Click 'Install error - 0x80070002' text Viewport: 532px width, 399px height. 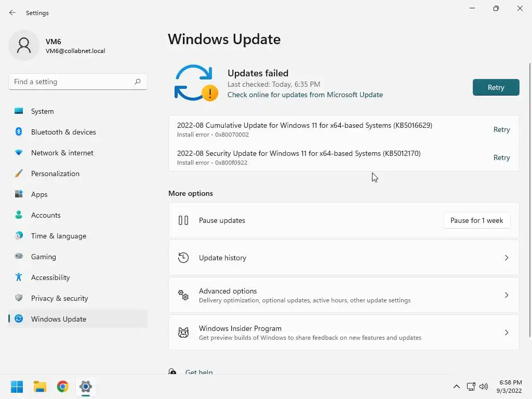(x=212, y=135)
